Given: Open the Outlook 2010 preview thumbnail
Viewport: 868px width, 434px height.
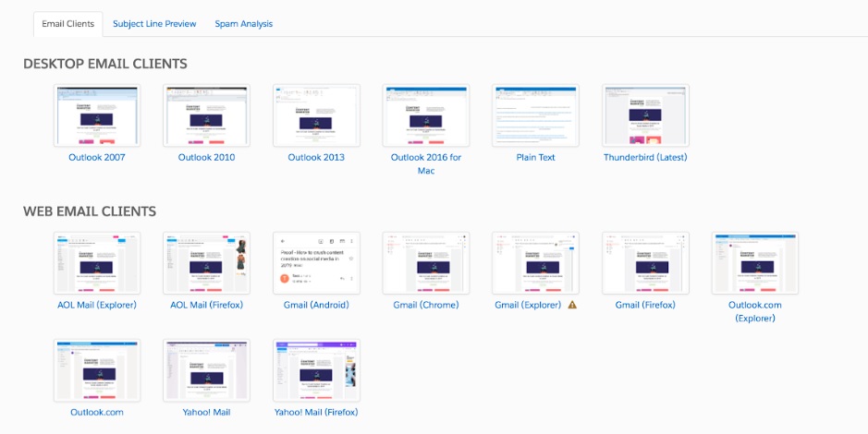Looking at the screenshot, I should (206, 115).
